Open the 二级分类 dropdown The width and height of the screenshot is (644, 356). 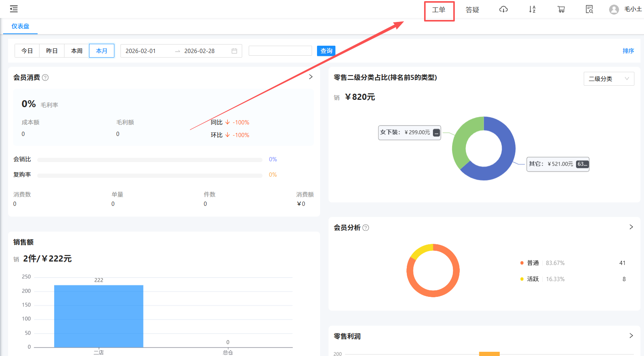608,79
